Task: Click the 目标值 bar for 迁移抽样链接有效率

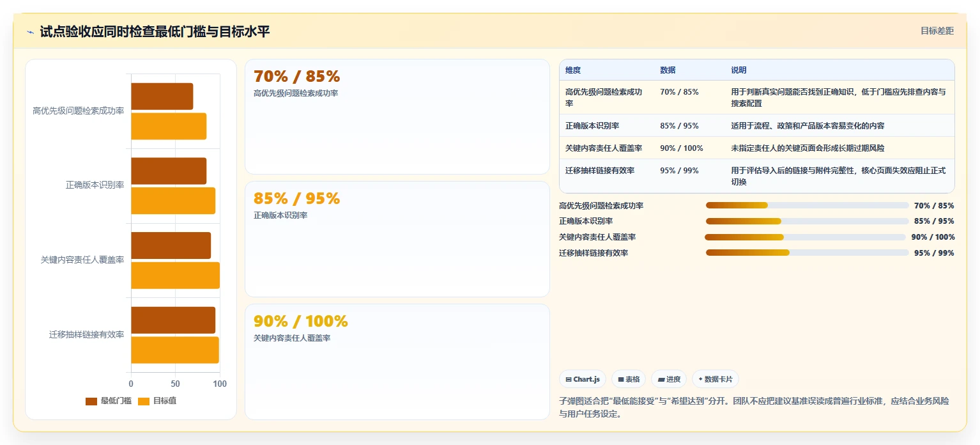Action: point(175,350)
